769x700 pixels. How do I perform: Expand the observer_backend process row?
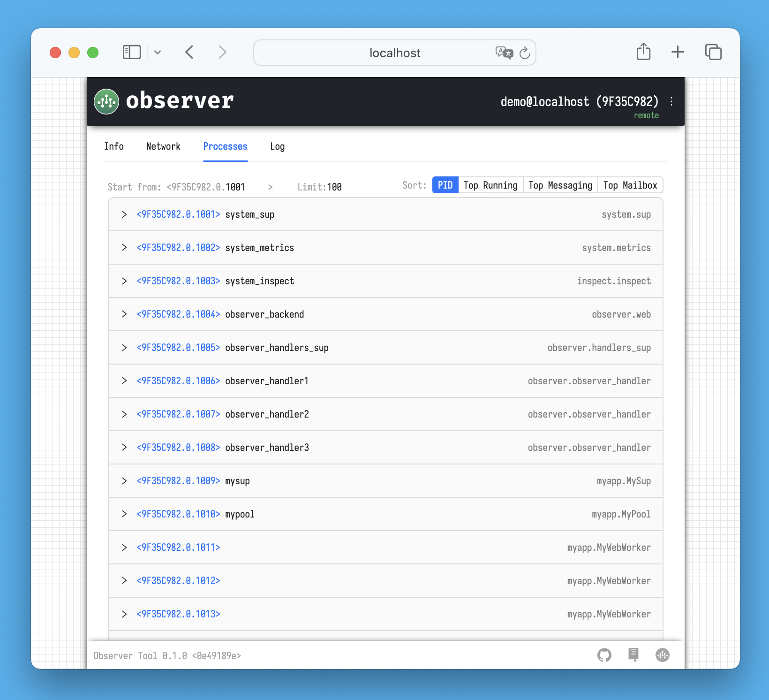[x=124, y=314]
